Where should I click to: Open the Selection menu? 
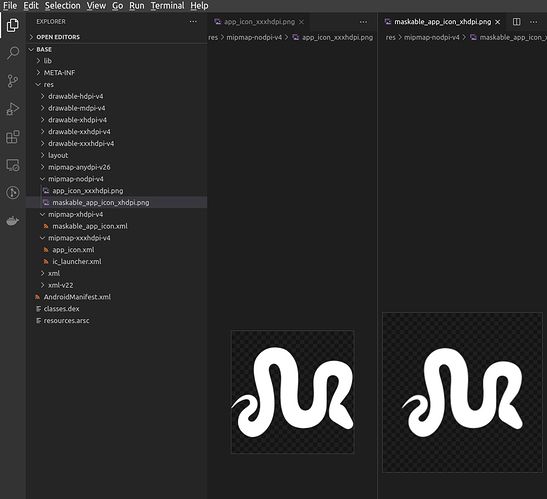point(62,6)
